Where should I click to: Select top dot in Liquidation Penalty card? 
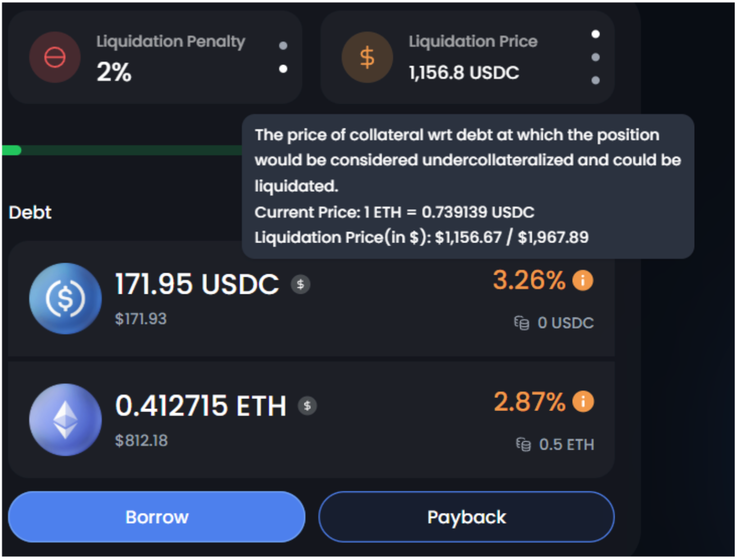(x=283, y=46)
